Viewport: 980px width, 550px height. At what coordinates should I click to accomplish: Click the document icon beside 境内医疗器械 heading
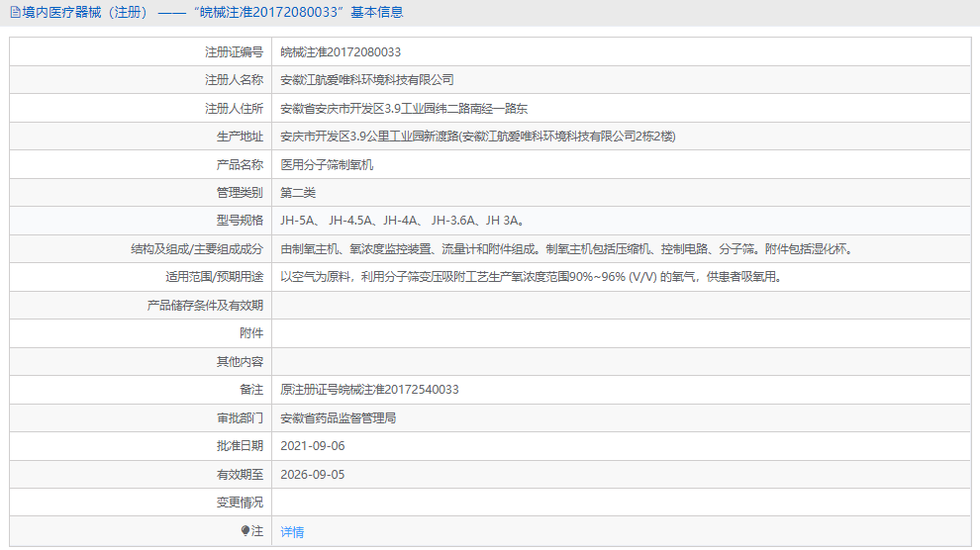pos(15,13)
